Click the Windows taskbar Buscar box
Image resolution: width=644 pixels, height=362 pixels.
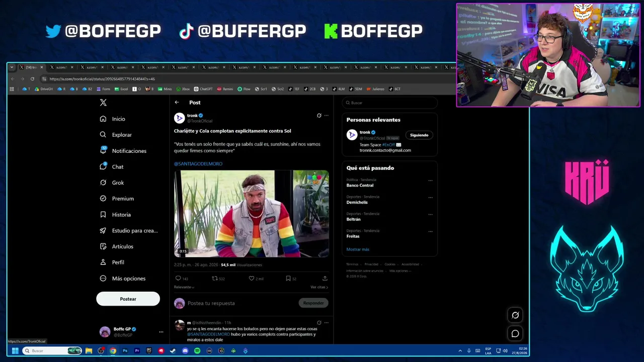point(52,351)
